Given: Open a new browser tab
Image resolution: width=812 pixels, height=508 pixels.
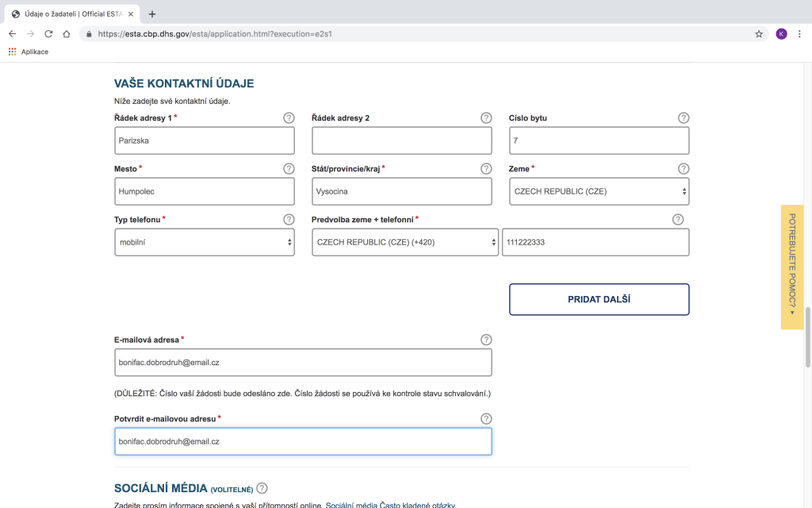Looking at the screenshot, I should pyautogui.click(x=152, y=13).
